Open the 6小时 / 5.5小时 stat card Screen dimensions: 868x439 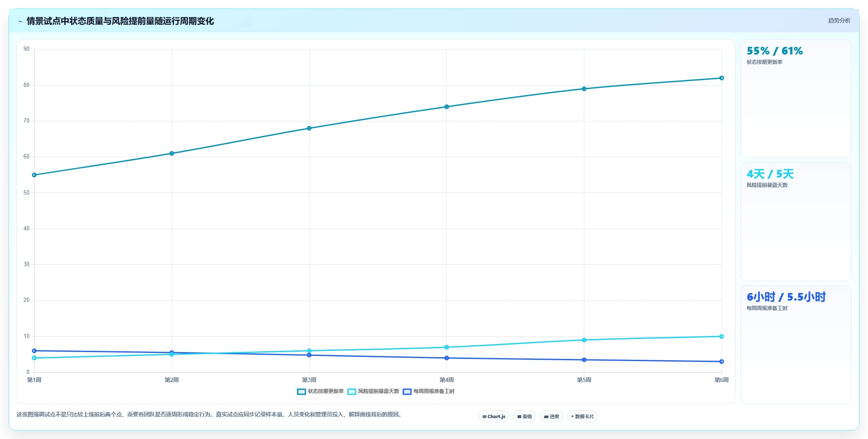(x=796, y=344)
